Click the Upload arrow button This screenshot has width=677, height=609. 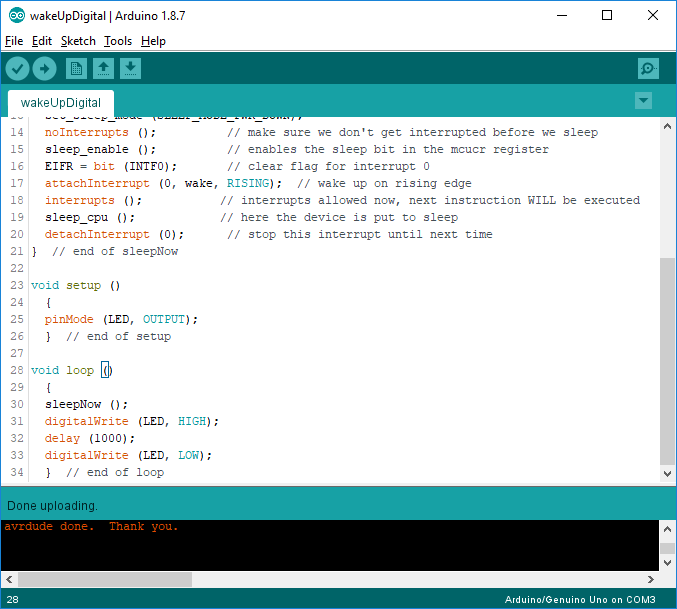pyautogui.click(x=44, y=69)
